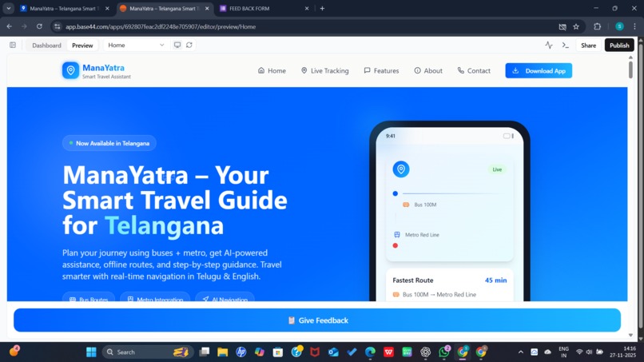The image size is (644, 362).
Task: Reload the page in browser
Action: pyautogui.click(x=39, y=26)
